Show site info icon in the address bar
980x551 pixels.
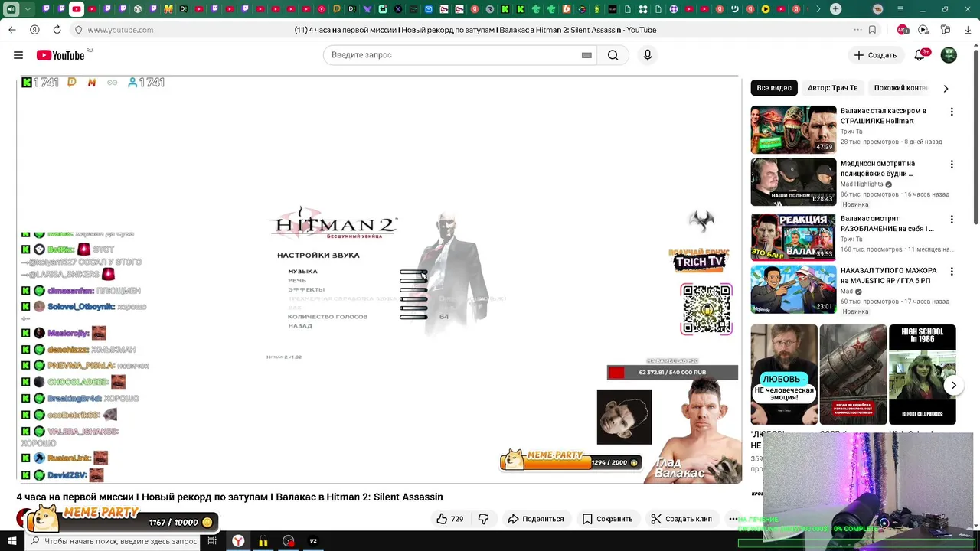click(x=78, y=30)
